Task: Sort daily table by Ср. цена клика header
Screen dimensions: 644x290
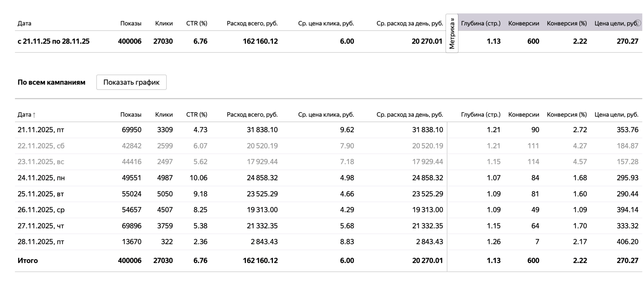Action: [326, 115]
